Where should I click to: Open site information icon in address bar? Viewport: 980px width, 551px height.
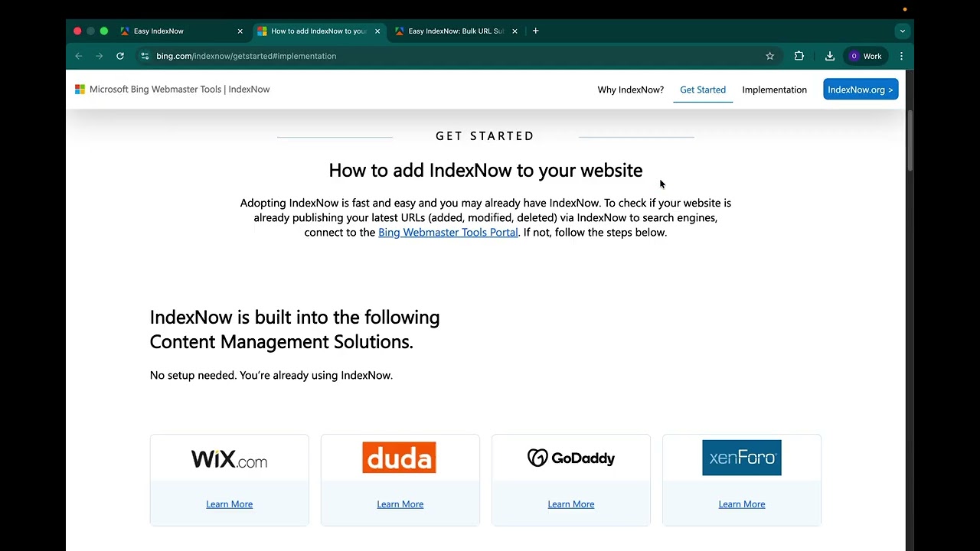(x=145, y=56)
